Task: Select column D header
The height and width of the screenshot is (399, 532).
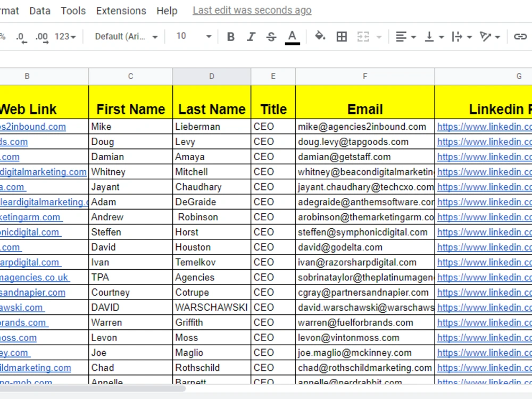Action: pyautogui.click(x=212, y=76)
